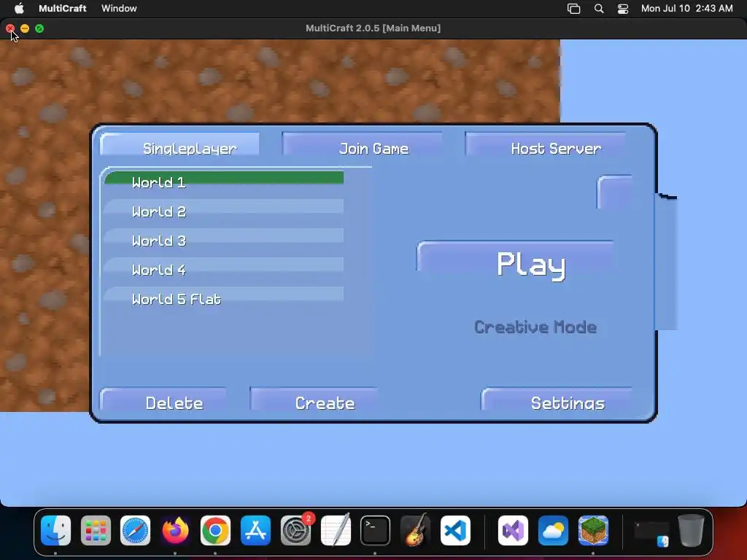The height and width of the screenshot is (560, 747).
Task: Open blue Visual Studio Code dock icon
Action: (455, 531)
